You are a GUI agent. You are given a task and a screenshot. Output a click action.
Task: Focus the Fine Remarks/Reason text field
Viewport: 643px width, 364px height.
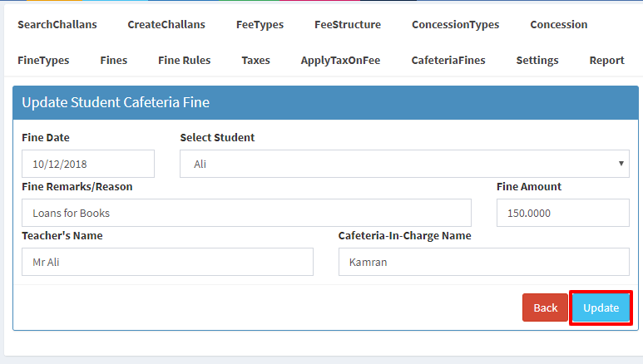click(246, 213)
